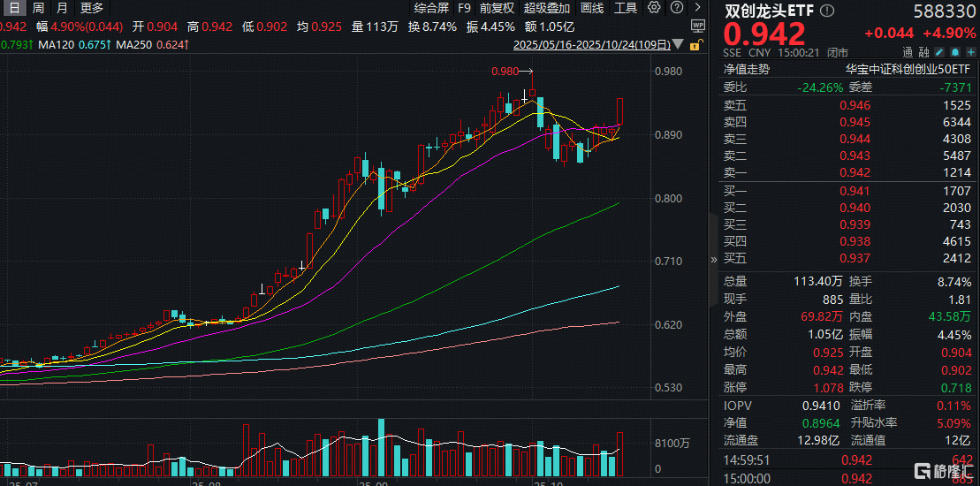Image resolution: width=980 pixels, height=486 pixels.
Task: Click the 净值走势 header row
Action: (x=747, y=68)
